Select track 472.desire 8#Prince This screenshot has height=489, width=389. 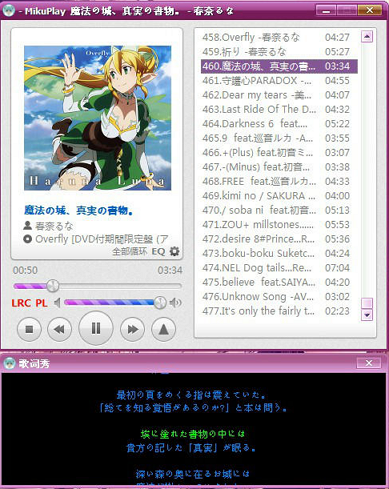tap(279, 239)
